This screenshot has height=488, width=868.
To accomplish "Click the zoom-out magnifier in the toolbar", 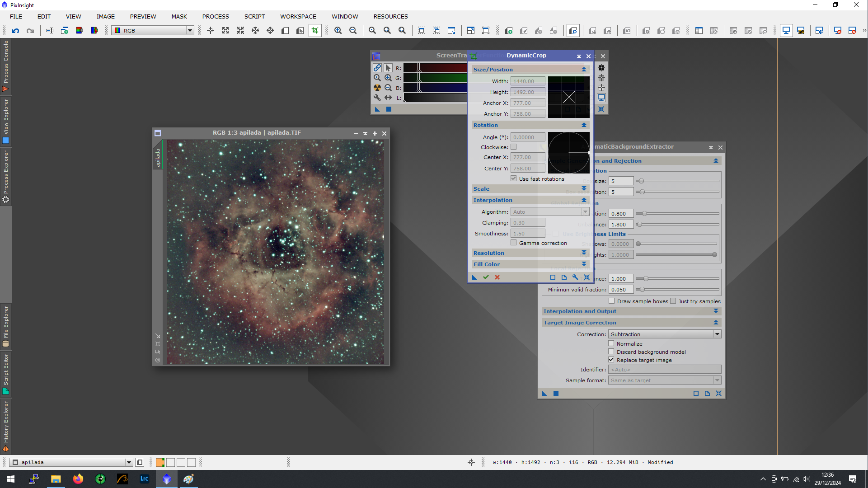I will (x=353, y=31).
